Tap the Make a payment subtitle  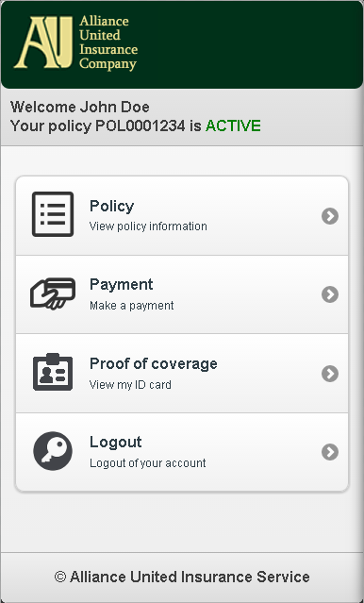(131, 306)
